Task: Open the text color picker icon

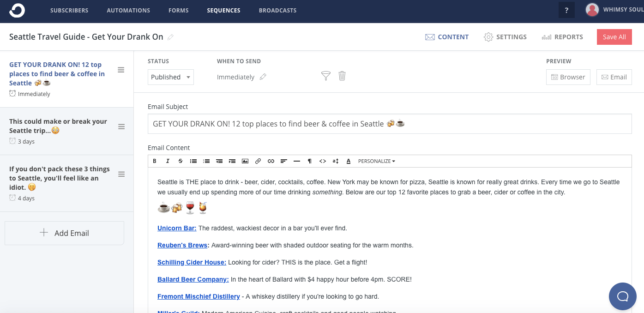Action: (349, 161)
